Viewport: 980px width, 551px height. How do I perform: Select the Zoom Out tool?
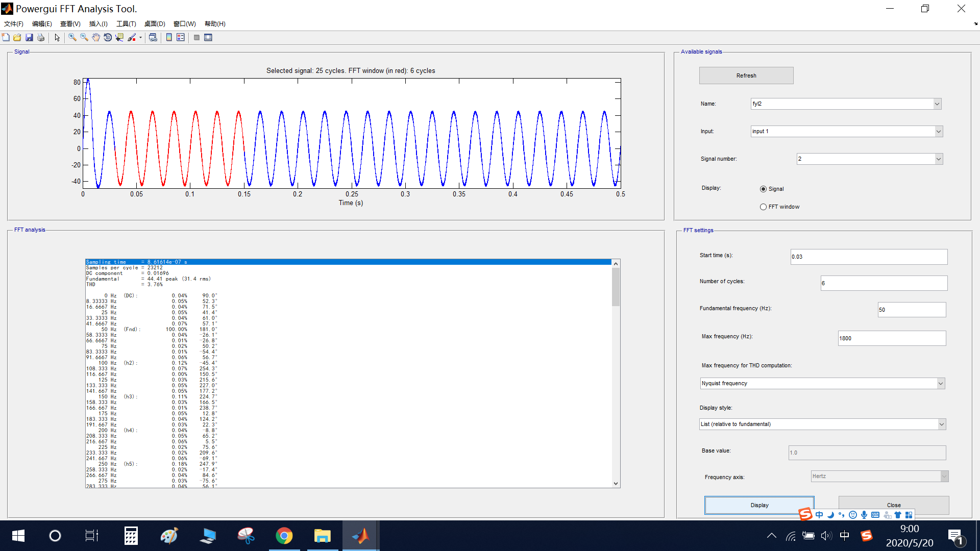click(84, 37)
